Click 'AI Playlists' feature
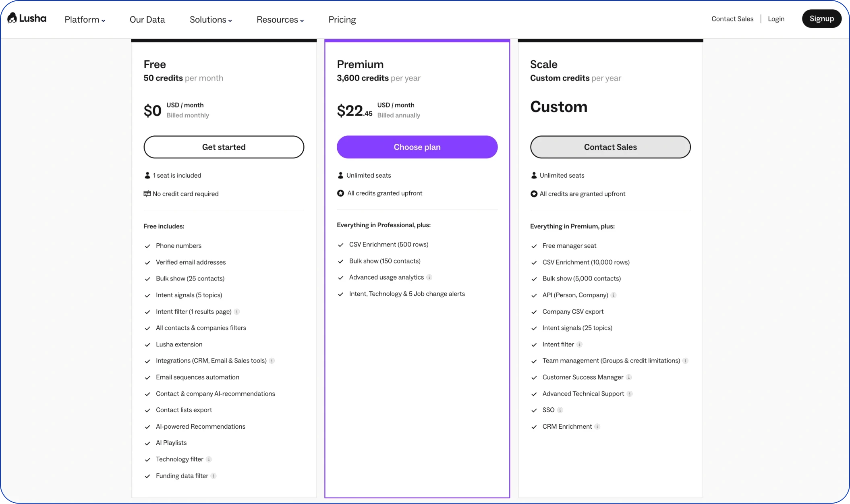850x504 pixels. tap(171, 443)
